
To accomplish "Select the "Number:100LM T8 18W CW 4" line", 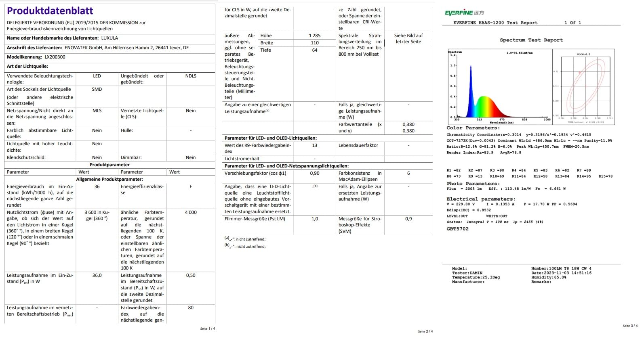I will coord(561,268).
